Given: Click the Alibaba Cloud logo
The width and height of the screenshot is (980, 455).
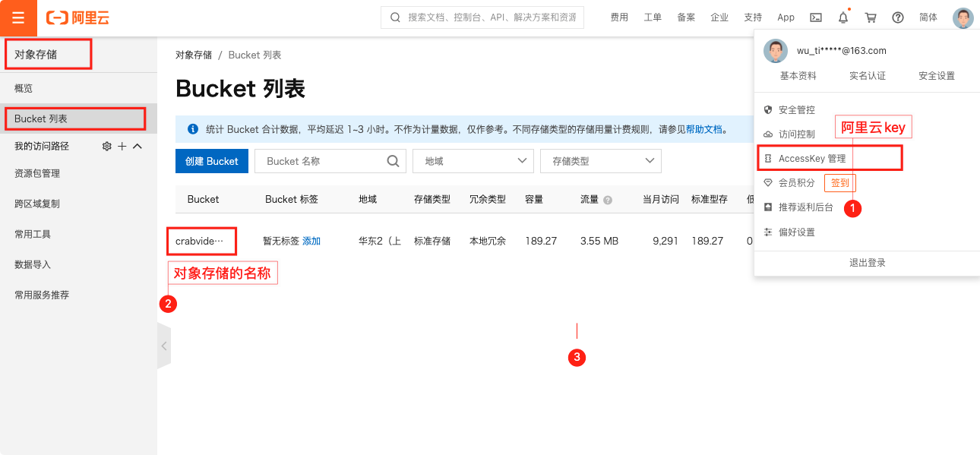Looking at the screenshot, I should 77,17.
